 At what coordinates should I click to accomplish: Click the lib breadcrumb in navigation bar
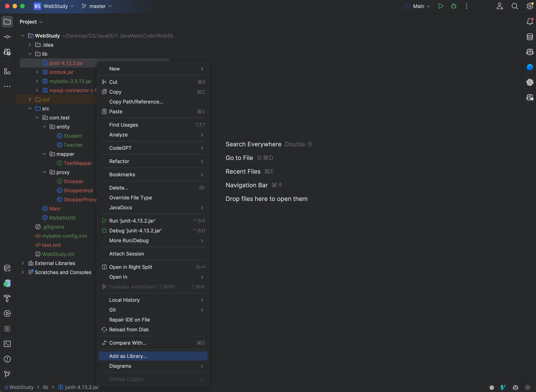(45, 387)
